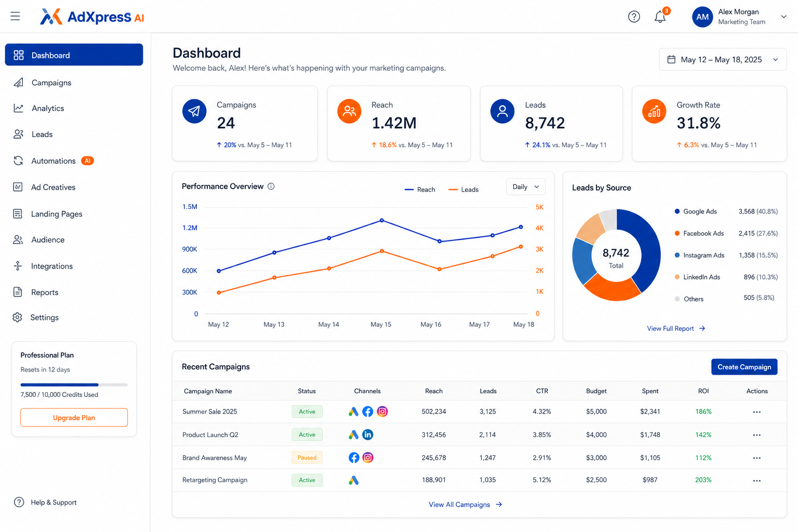Click the help question mark icon
Viewport: 798px width, 532px height.
click(634, 17)
